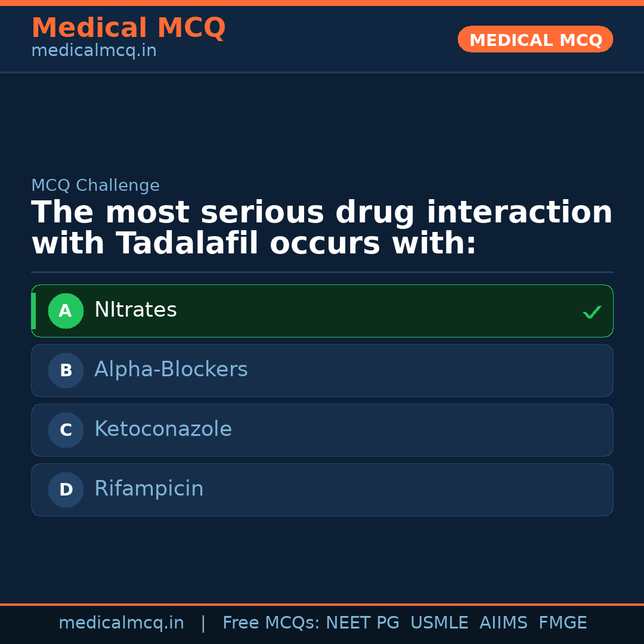Select the Nitrates answer text

coord(135,310)
